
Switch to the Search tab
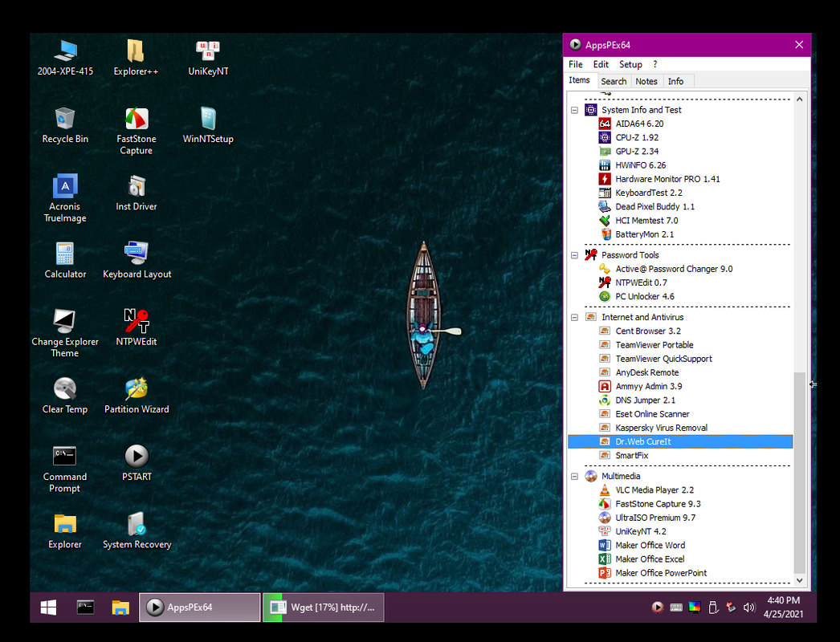pos(614,81)
